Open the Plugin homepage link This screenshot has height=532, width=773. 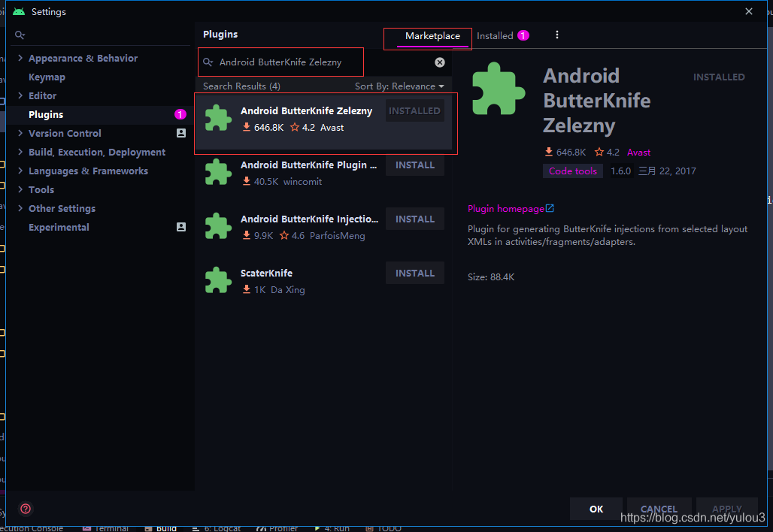click(511, 208)
